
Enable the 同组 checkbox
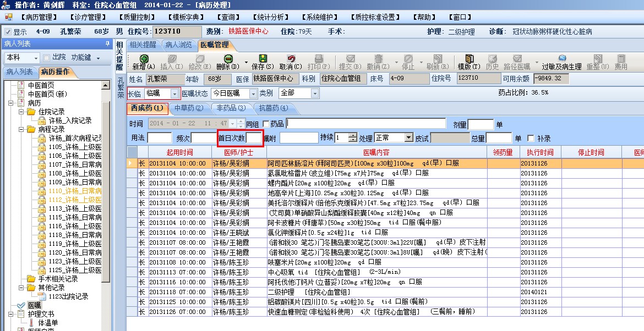266,124
